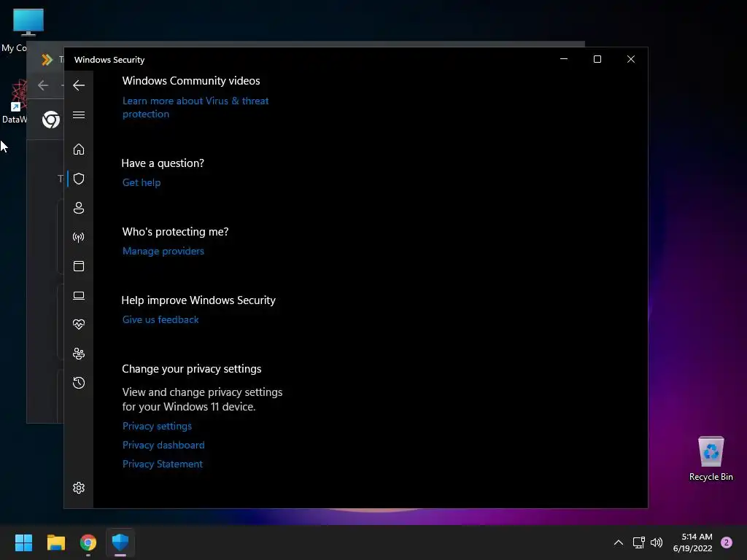Click 'Change your privacy settings' heading
Screen dimensions: 747x560
192,368
